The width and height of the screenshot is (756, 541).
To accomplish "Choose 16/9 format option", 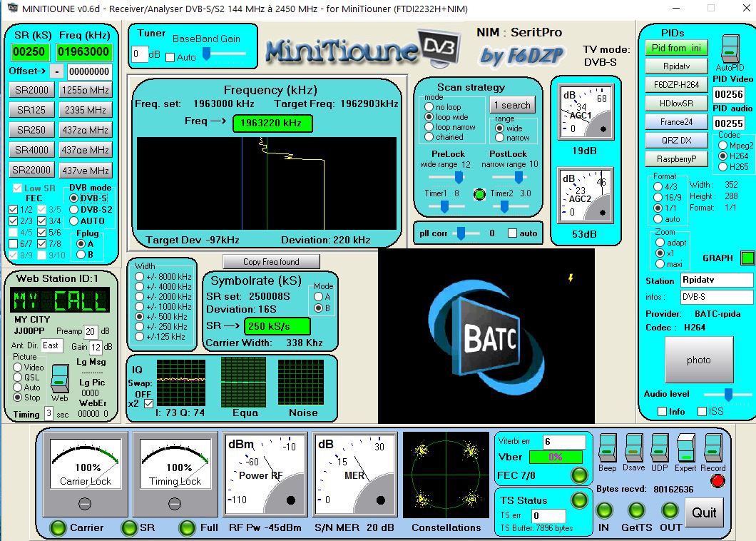I will coord(658,197).
